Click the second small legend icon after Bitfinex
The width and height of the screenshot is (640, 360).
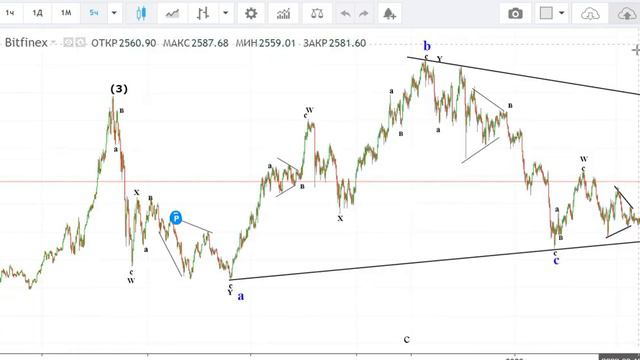80,42
